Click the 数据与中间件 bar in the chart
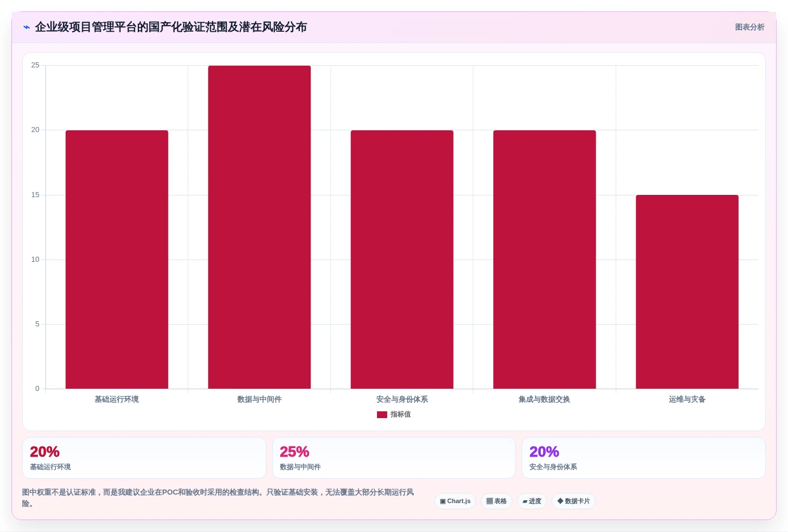 pyautogui.click(x=260, y=227)
